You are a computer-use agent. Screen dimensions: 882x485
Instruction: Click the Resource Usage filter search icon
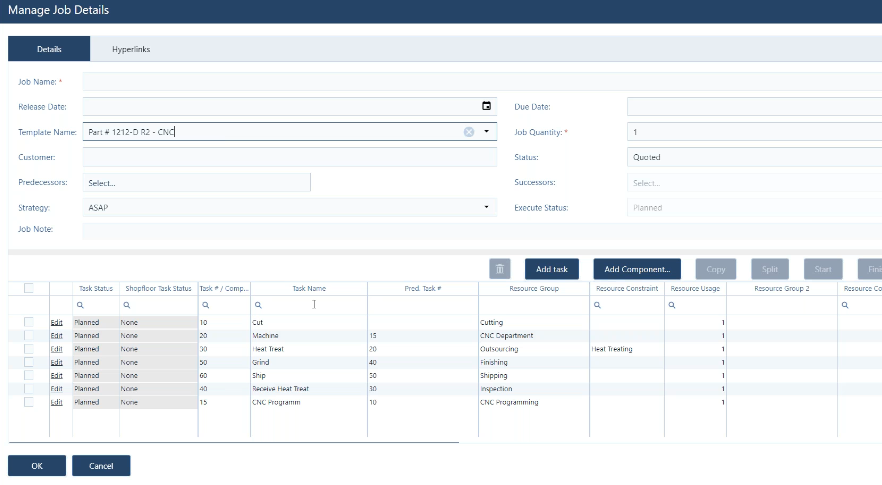point(672,305)
